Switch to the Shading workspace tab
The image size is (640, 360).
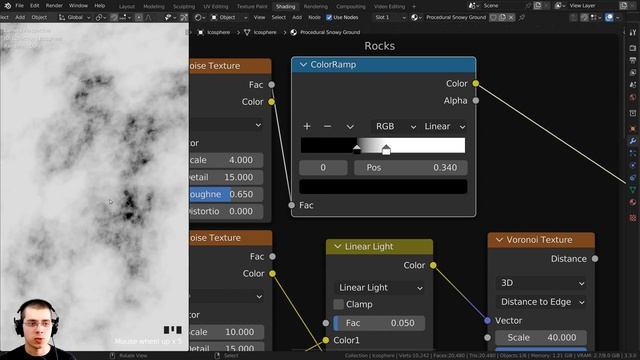pyautogui.click(x=285, y=7)
